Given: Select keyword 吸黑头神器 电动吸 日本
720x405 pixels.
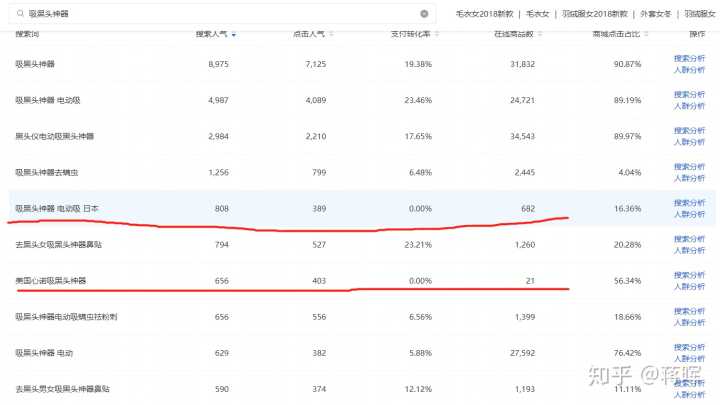Looking at the screenshot, I should (57, 208).
